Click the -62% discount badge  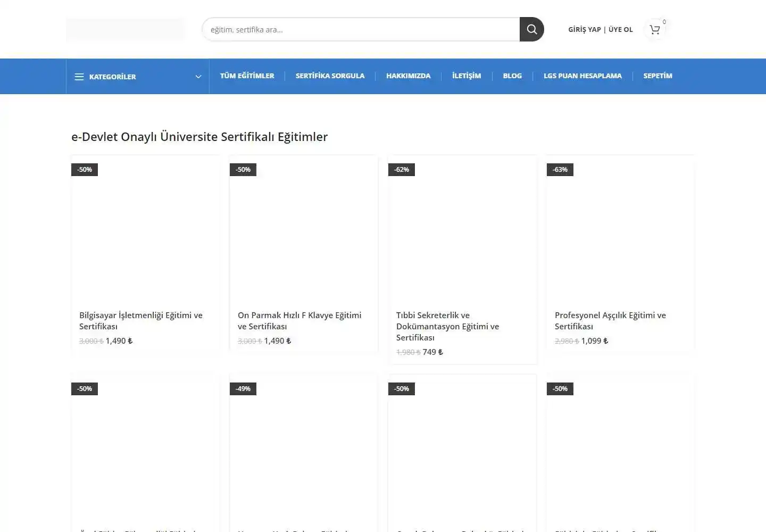click(402, 170)
